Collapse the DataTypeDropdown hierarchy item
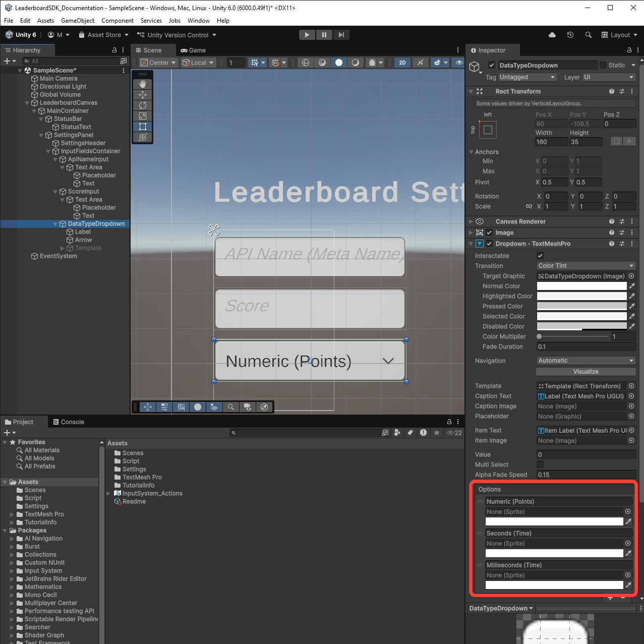 (x=55, y=224)
